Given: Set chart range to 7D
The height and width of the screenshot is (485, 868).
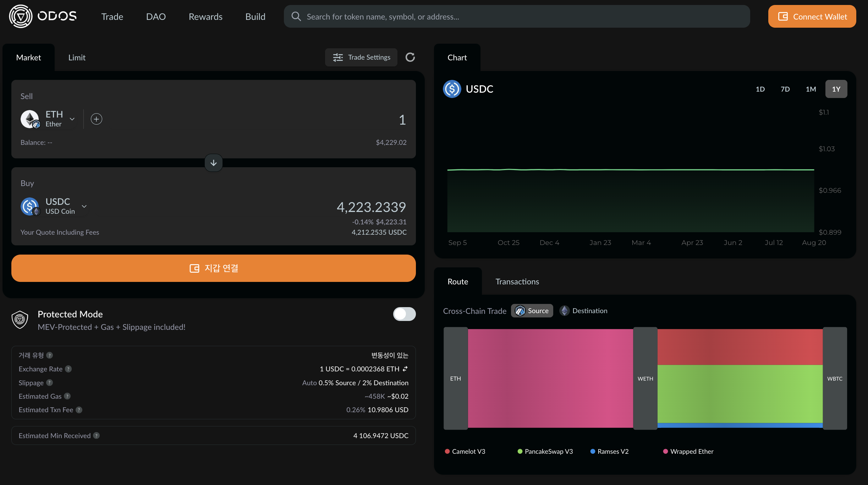Looking at the screenshot, I should coord(785,89).
